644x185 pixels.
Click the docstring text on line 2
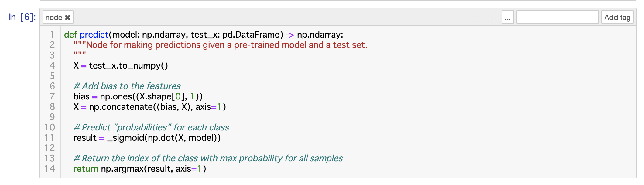click(221, 45)
